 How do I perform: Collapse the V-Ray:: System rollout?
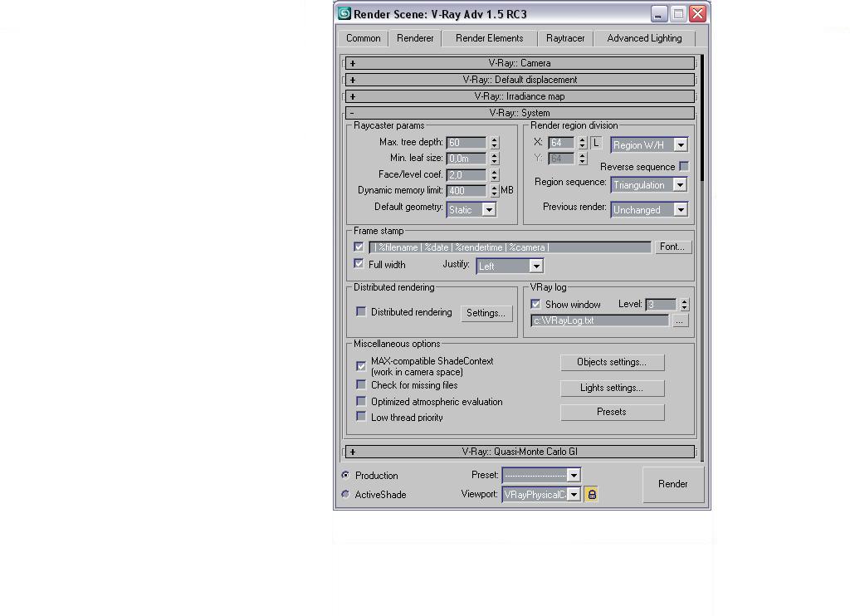(x=520, y=113)
